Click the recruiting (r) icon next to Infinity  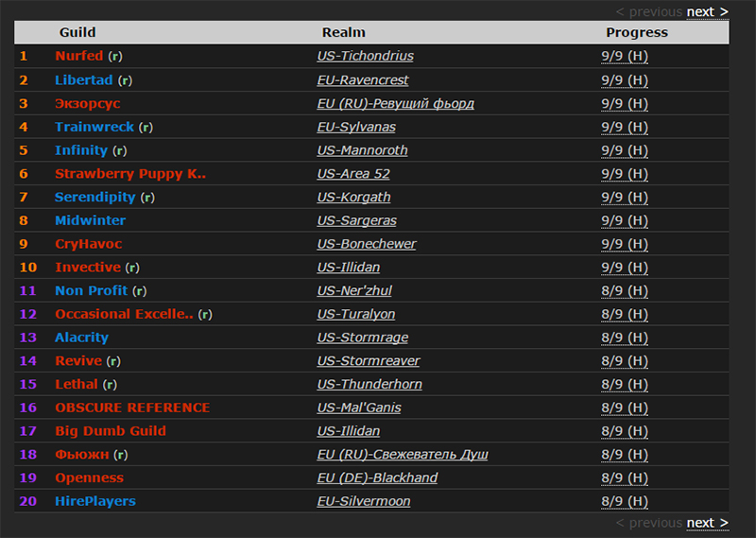coord(120,151)
